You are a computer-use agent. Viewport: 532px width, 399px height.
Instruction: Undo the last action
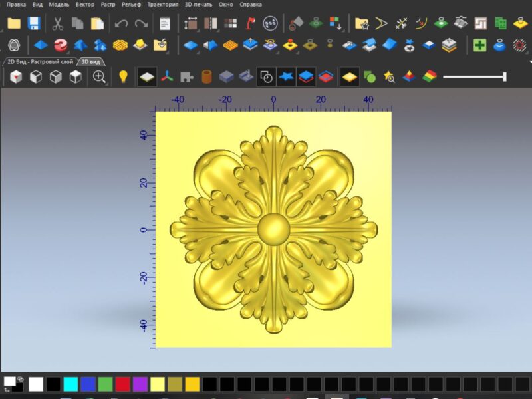tap(121, 23)
